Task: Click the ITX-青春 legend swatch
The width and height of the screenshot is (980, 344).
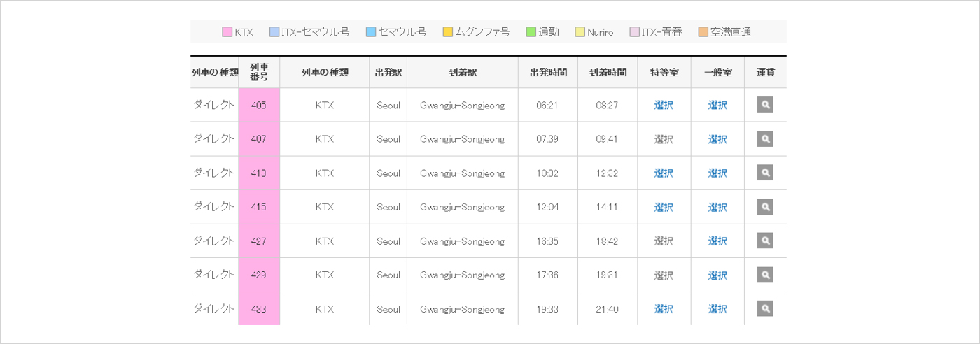Action: click(x=634, y=32)
